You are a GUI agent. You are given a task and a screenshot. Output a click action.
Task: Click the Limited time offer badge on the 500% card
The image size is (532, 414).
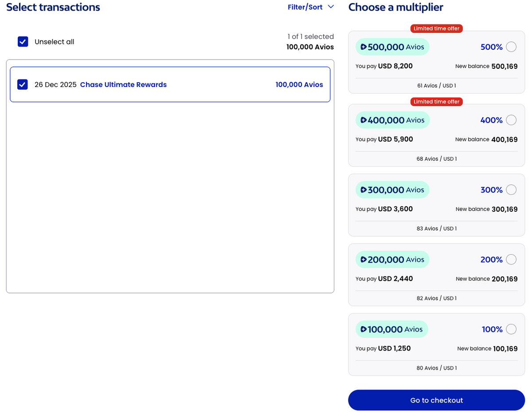point(436,28)
